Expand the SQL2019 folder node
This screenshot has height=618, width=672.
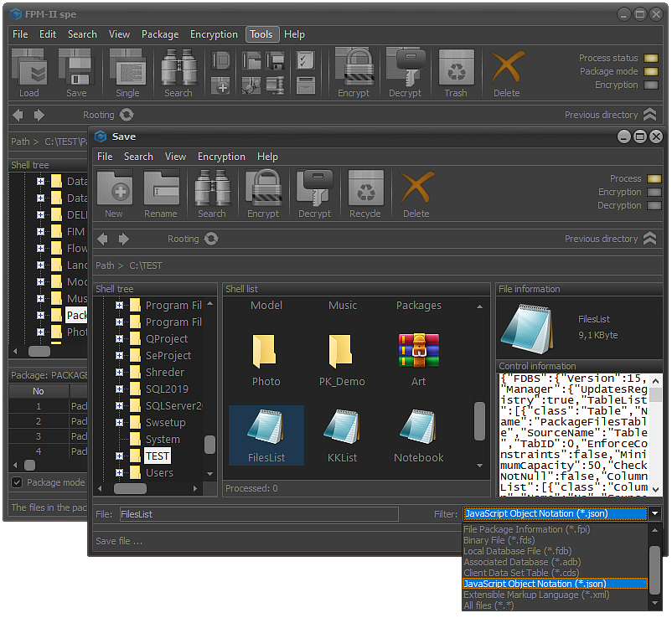pos(119,389)
